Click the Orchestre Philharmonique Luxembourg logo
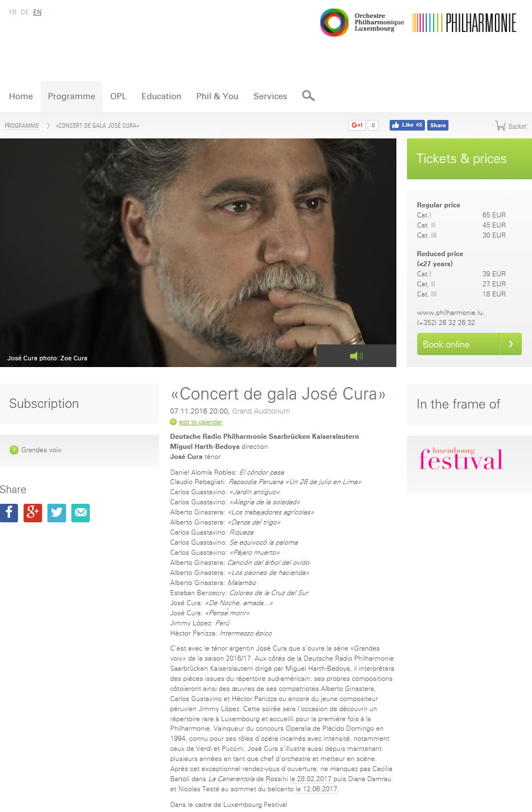Viewport: 532px width, 812px height. (x=362, y=22)
